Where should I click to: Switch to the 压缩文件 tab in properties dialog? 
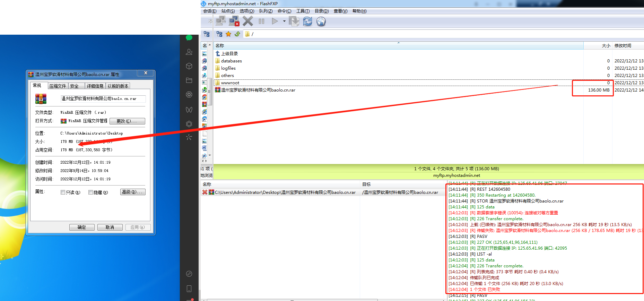(58, 86)
